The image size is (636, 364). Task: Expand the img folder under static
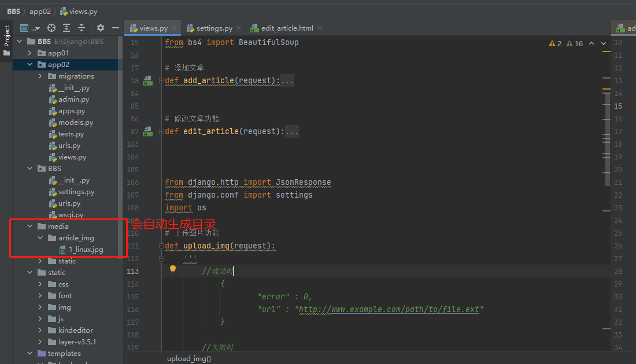coord(40,307)
